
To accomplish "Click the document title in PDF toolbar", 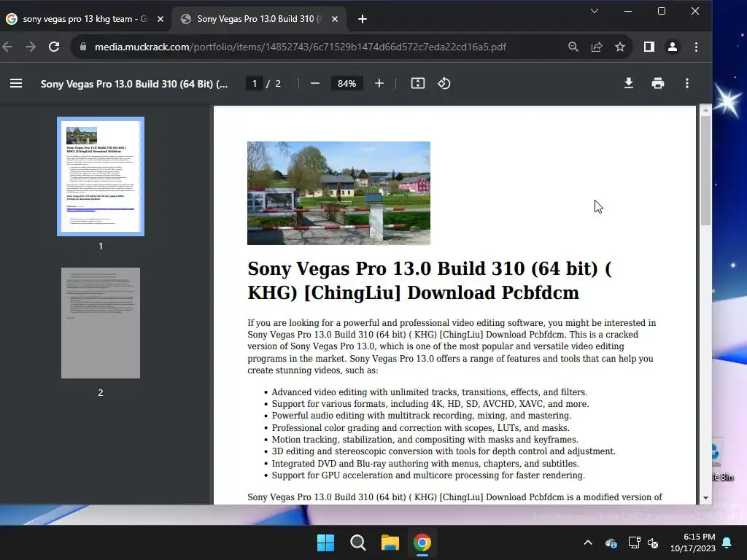I will pyautogui.click(x=134, y=84).
